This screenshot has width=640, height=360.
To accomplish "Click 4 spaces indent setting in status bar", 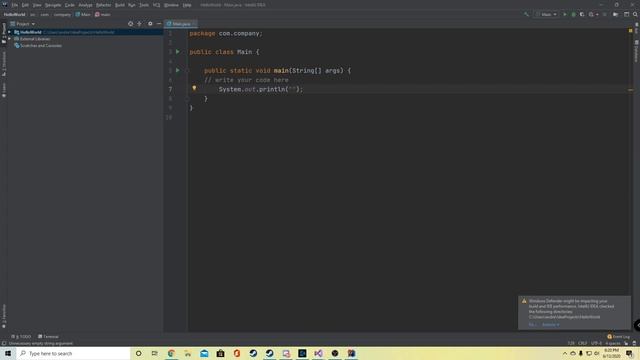I will click(x=613, y=343).
